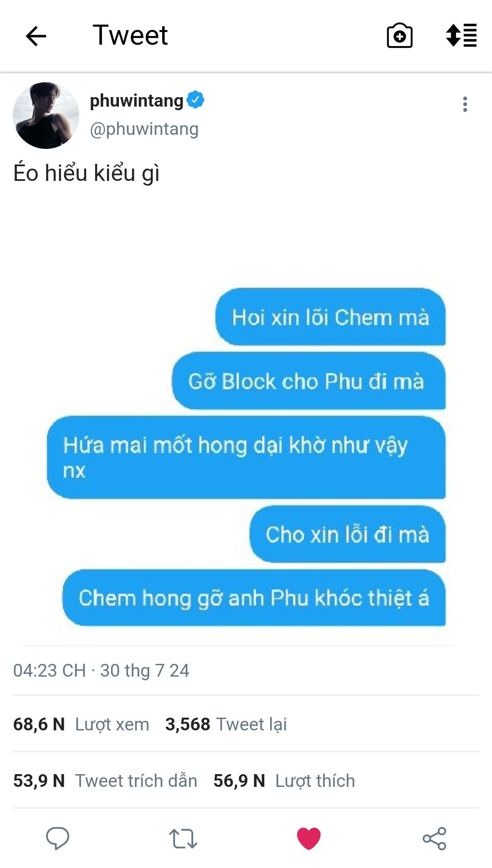Viewport: 492px width, 868px height.
Task: Open the phuwintang display name
Action: 136,100
